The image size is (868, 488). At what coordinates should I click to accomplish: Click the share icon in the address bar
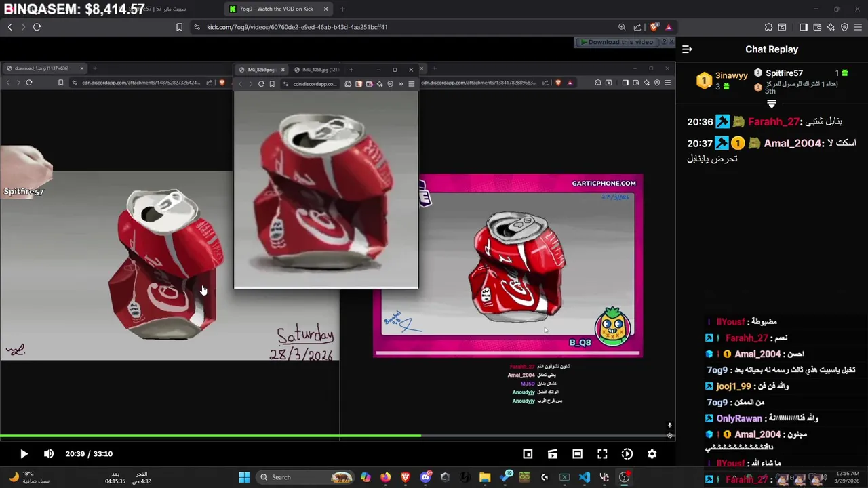(x=637, y=27)
